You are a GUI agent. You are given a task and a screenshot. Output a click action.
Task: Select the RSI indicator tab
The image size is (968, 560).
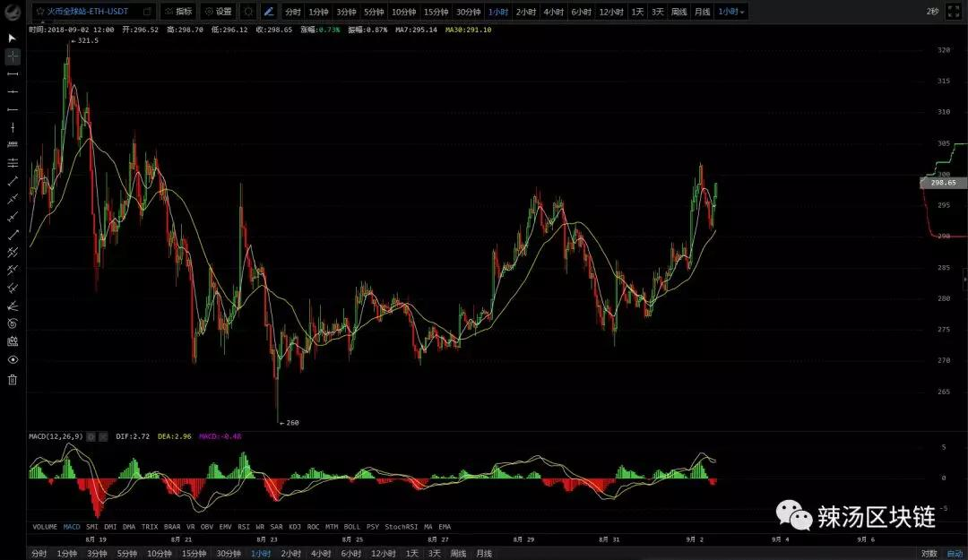(x=244, y=527)
